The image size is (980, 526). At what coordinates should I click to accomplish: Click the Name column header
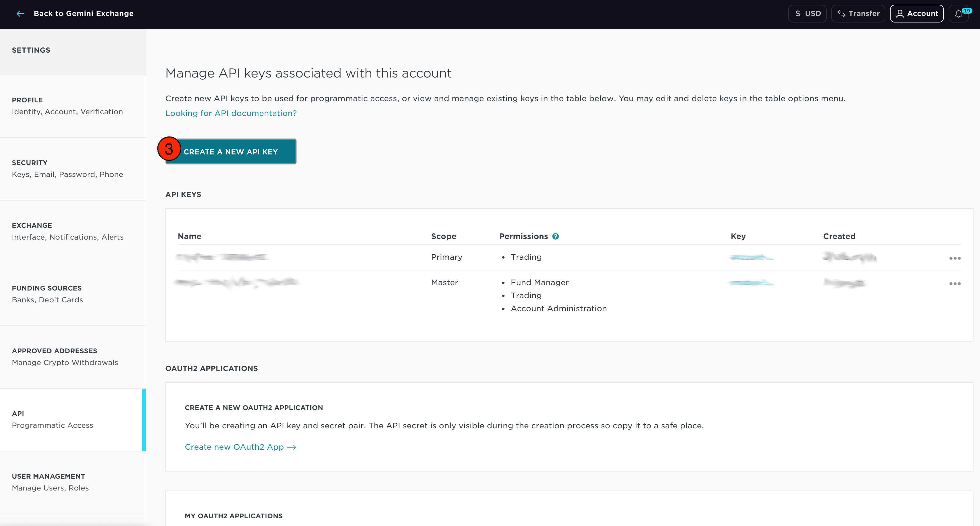(189, 236)
